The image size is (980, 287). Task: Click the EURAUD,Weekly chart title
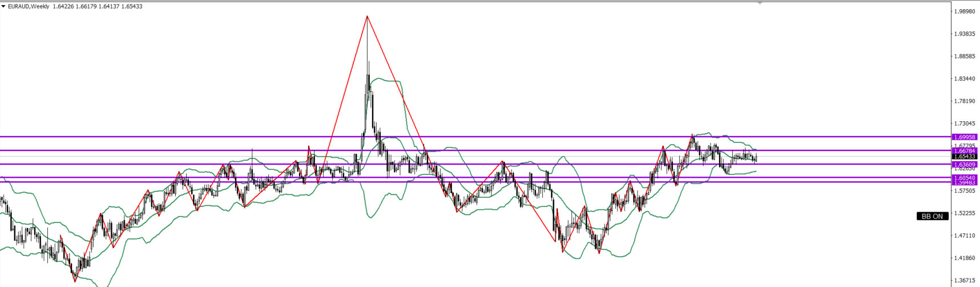(x=27, y=6)
